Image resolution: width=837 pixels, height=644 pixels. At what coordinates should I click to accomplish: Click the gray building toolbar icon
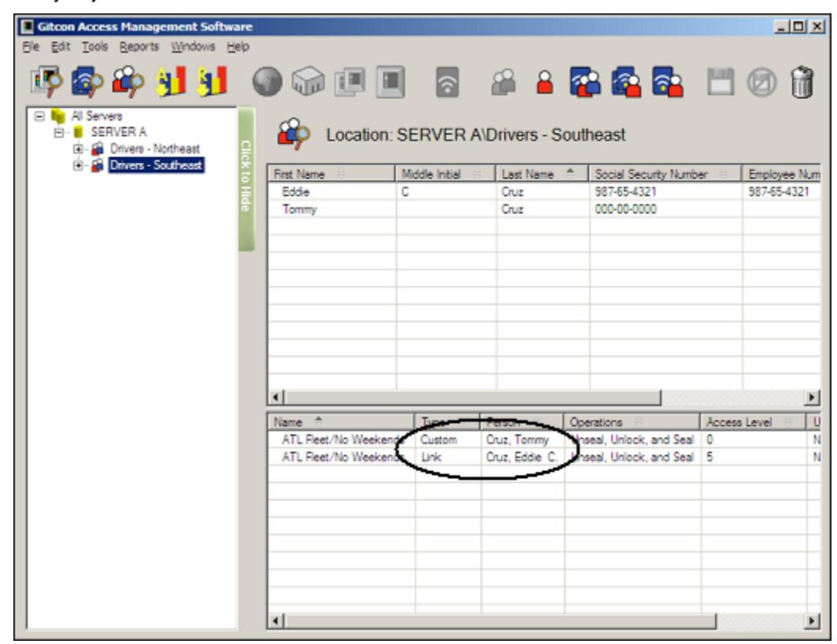(308, 82)
